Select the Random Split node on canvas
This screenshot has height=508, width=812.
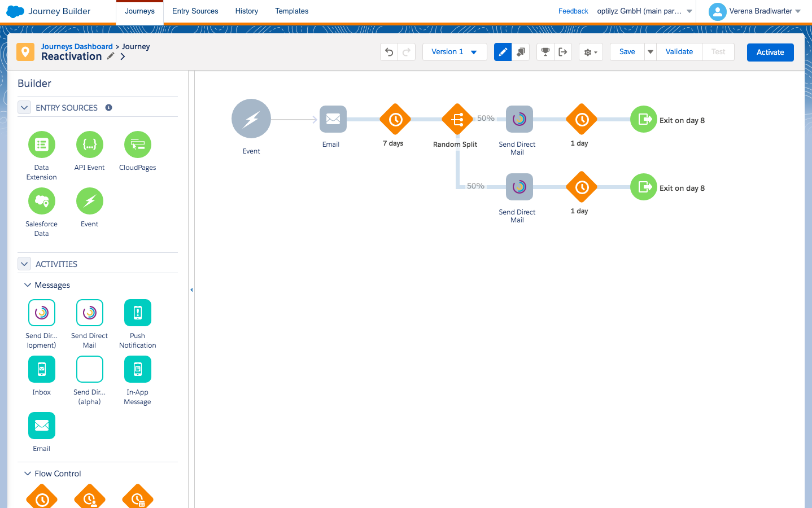457,119
